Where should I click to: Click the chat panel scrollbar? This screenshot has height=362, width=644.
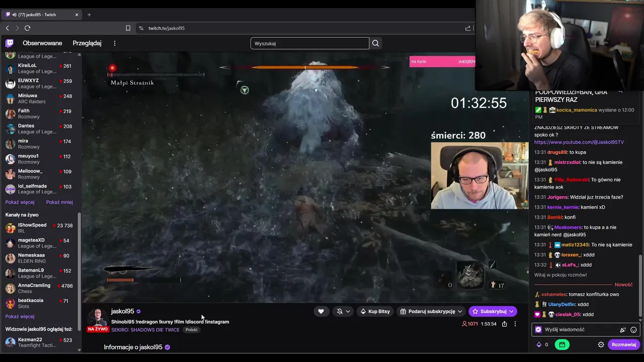click(x=640, y=287)
